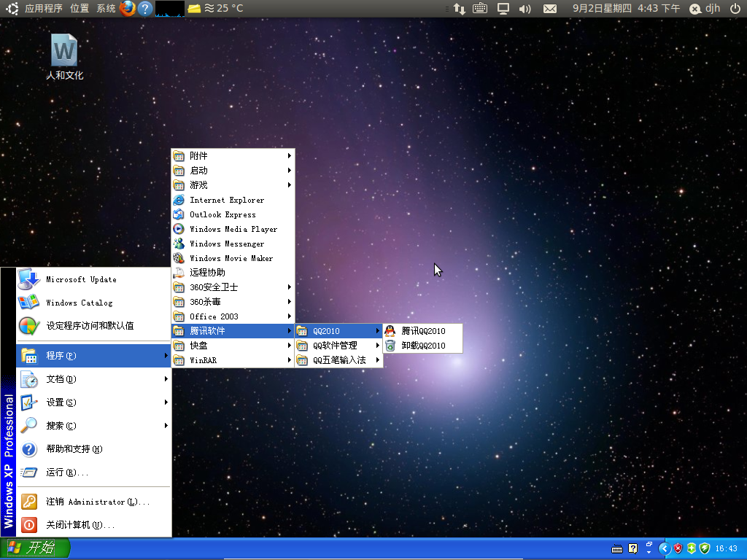Launch Windows Movie Maker
The image size is (747, 560).
[x=233, y=258]
